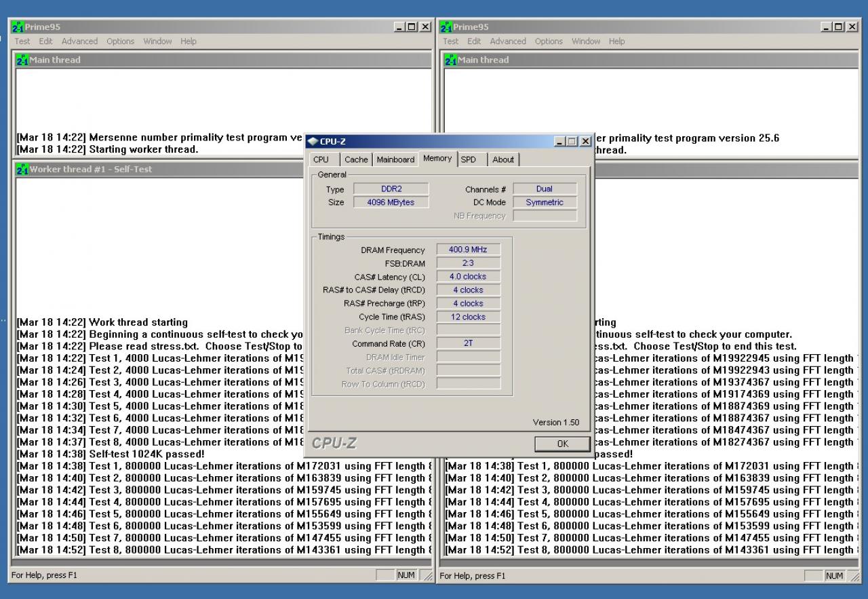Click the Prime95 icon in the left window's title bar

(x=18, y=27)
